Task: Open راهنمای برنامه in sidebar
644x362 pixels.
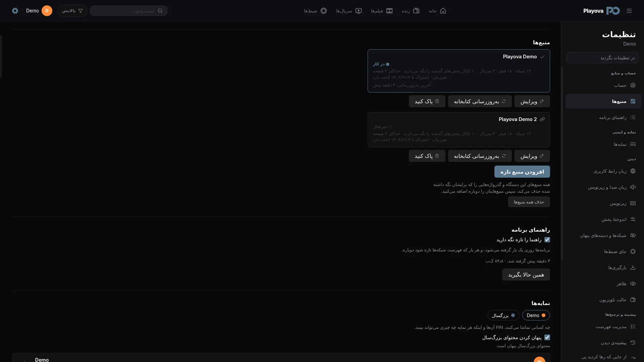Action: tap(603, 117)
